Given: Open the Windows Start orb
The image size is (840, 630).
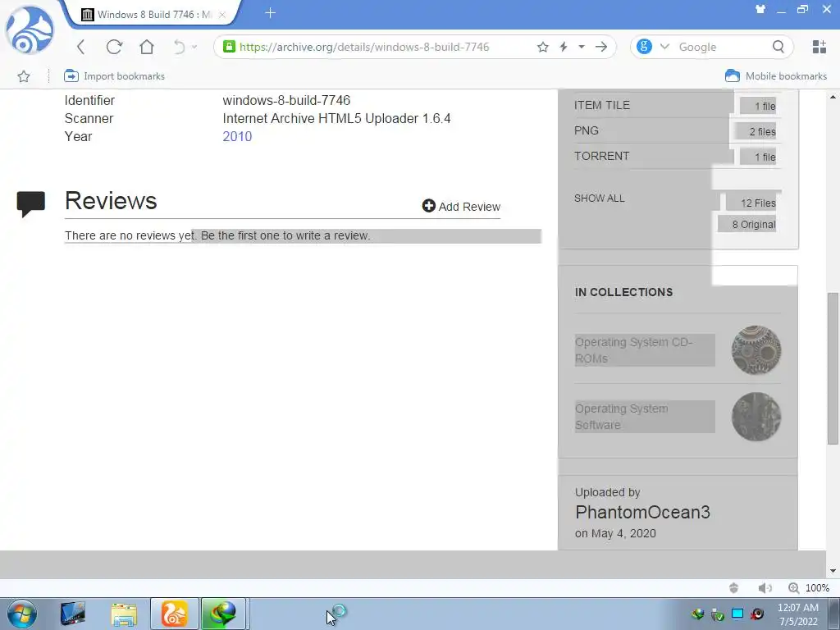Looking at the screenshot, I should coord(21,614).
